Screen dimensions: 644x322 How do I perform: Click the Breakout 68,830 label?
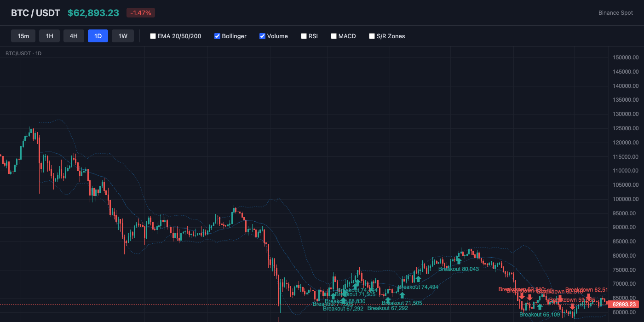[345, 301]
